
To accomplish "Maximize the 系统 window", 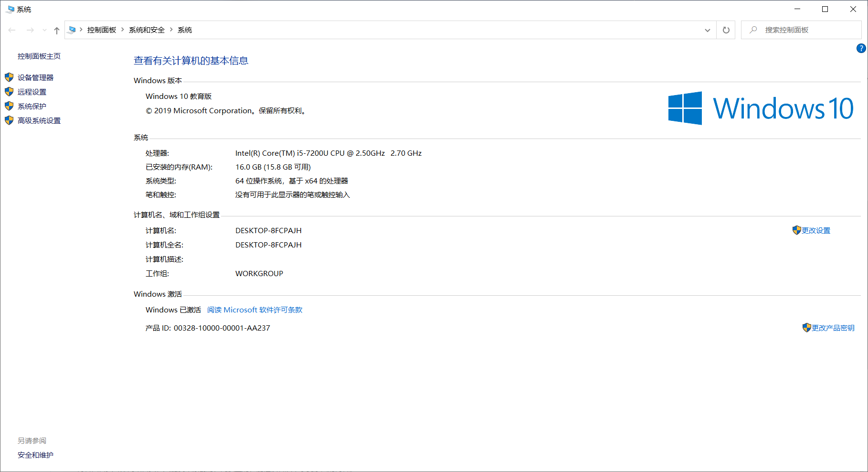I will point(825,9).
